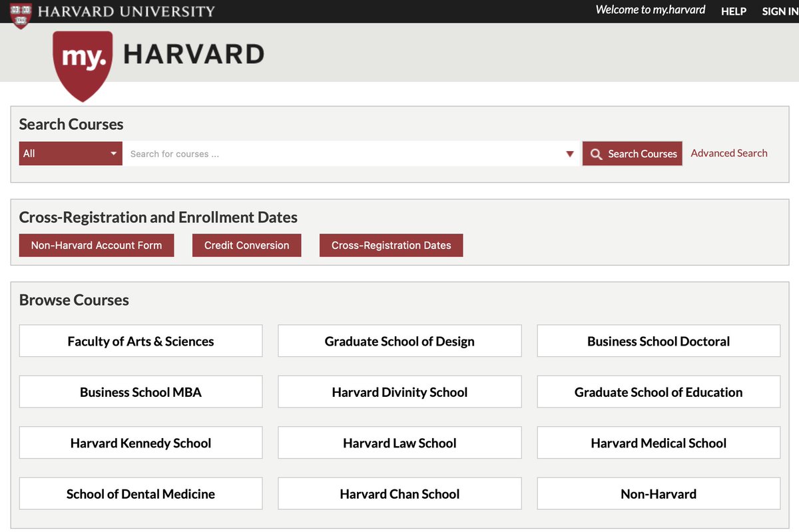View Cross-Registration Dates
The width and height of the screenshot is (799, 532).
[x=391, y=245]
